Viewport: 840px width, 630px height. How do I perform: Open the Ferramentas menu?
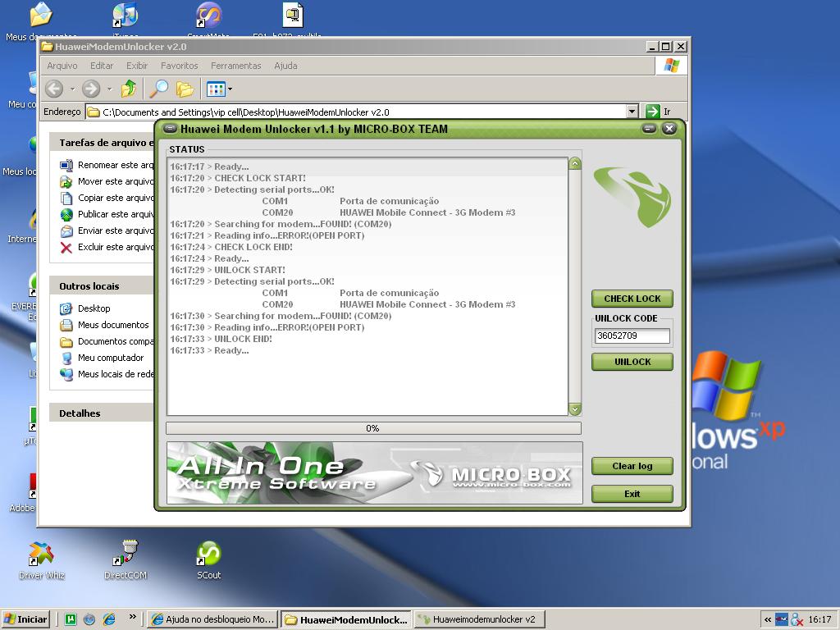pos(235,66)
